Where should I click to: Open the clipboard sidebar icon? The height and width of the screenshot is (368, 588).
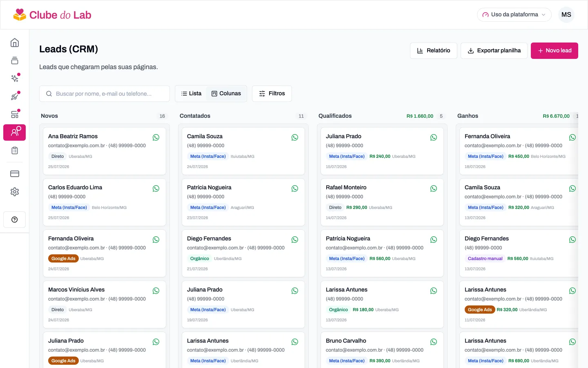[15, 150]
